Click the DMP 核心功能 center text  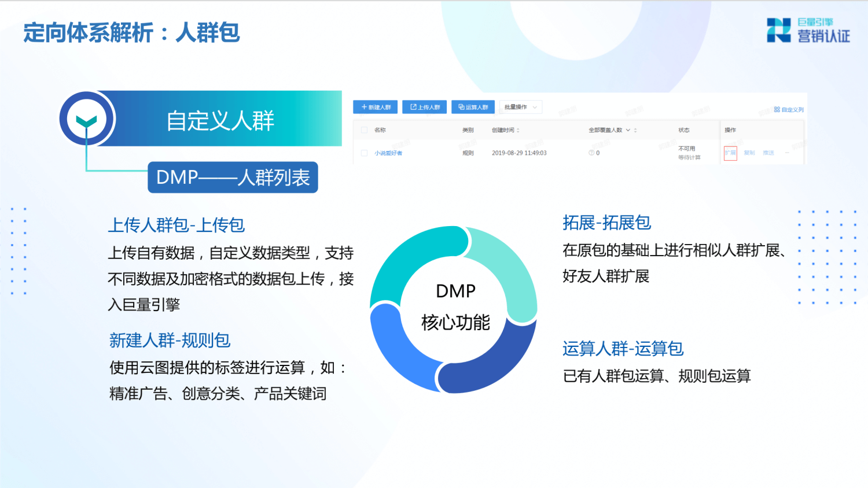point(455,307)
